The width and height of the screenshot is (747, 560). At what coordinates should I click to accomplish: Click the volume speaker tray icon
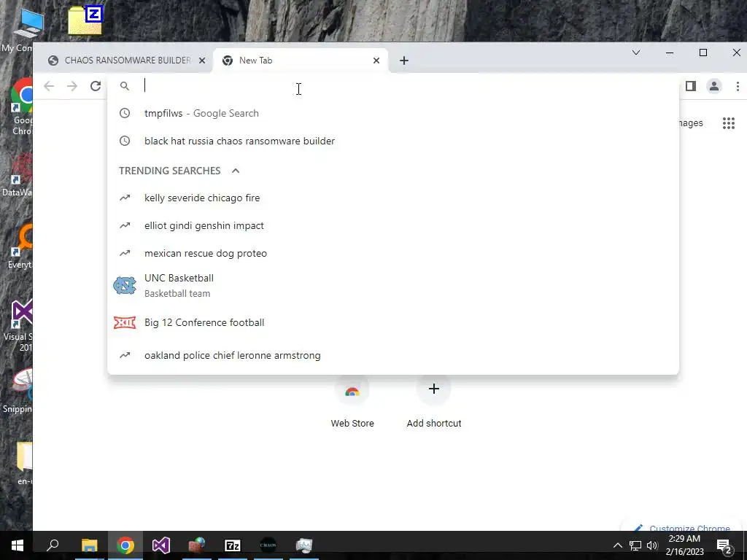click(x=652, y=545)
